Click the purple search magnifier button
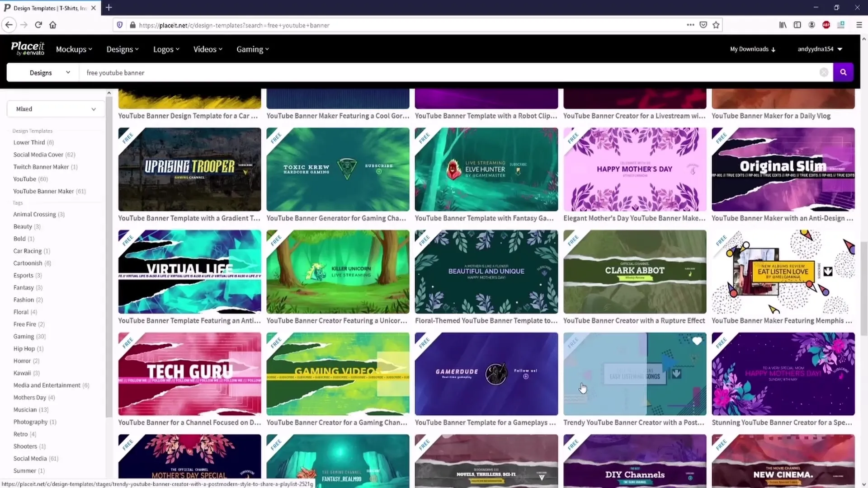The height and width of the screenshot is (488, 868). tap(843, 72)
